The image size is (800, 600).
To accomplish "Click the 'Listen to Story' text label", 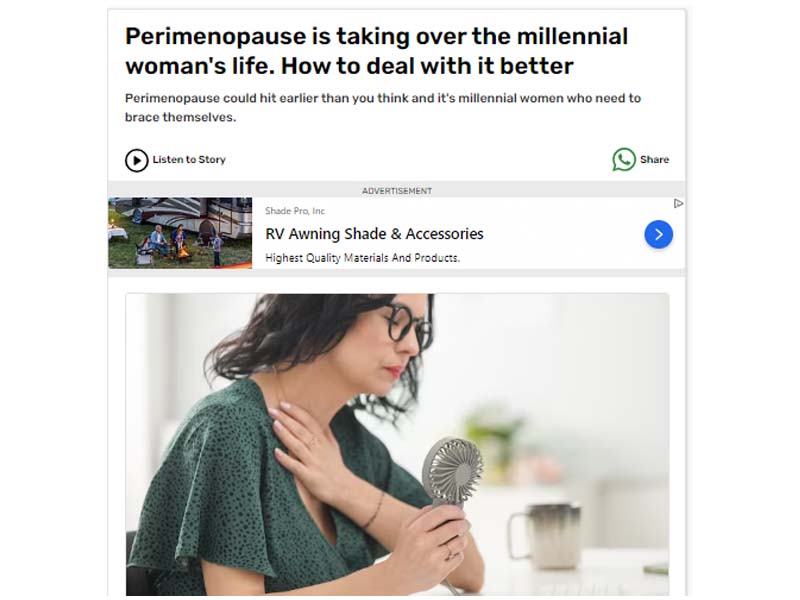I will (189, 160).
